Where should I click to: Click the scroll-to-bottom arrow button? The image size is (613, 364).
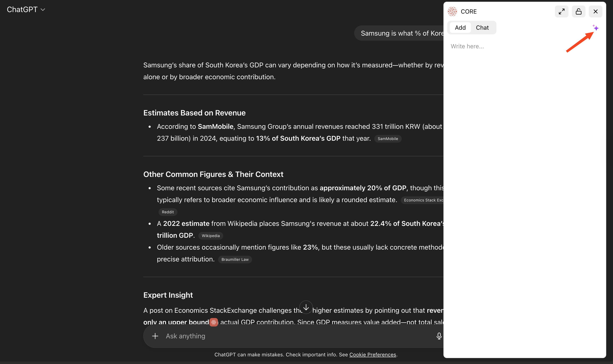[x=306, y=307]
